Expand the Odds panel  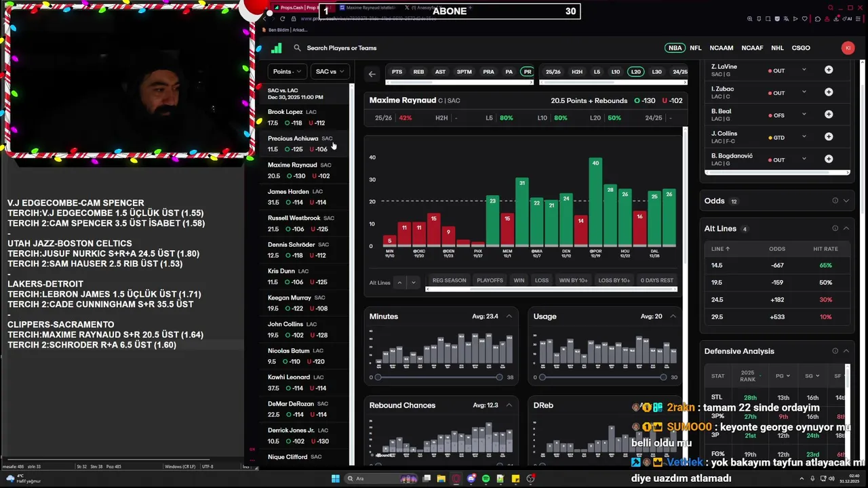point(846,201)
